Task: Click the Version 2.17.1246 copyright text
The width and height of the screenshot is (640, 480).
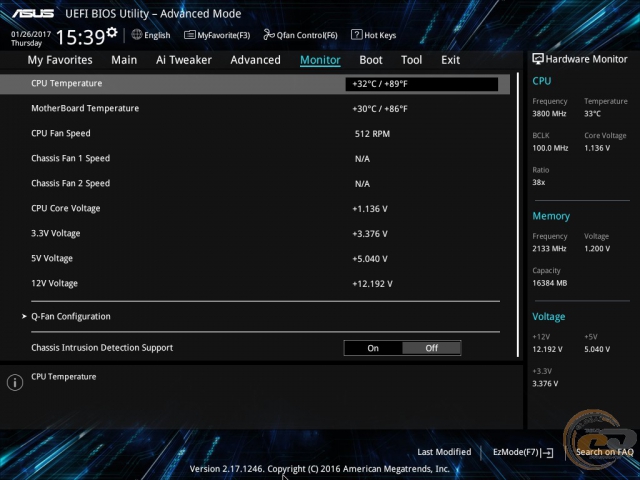Action: [x=320, y=469]
